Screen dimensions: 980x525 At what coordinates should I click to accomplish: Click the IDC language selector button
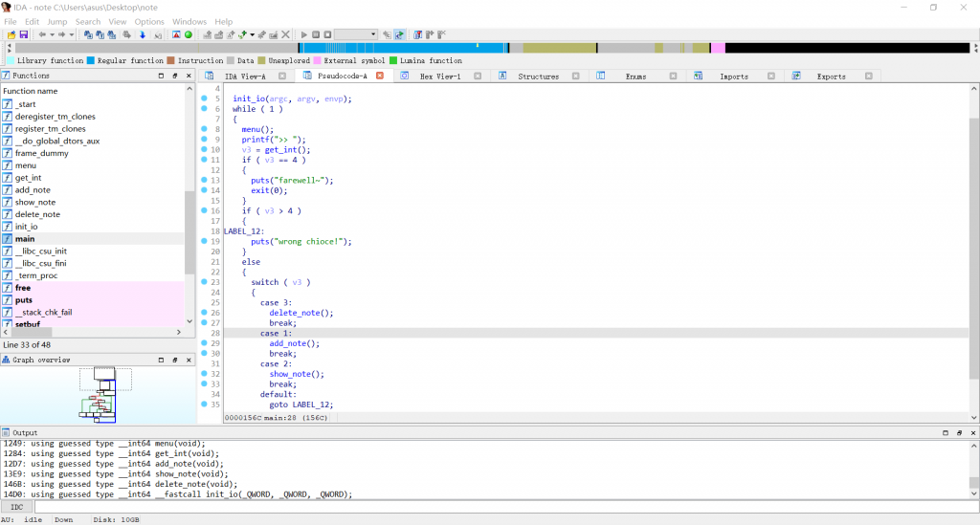tap(17, 507)
